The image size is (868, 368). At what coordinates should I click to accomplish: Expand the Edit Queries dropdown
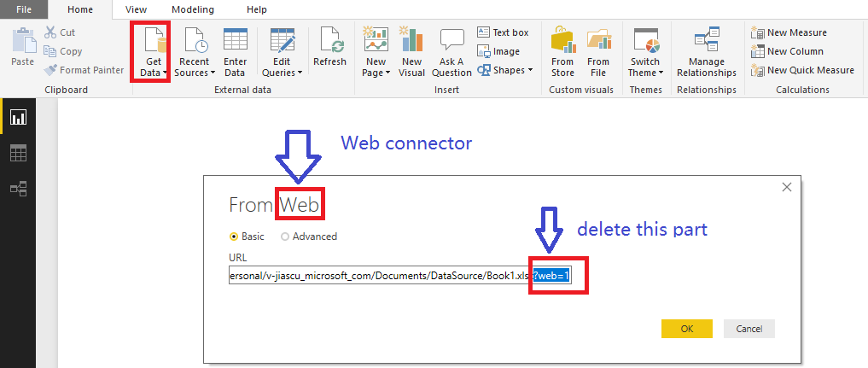tap(283, 73)
